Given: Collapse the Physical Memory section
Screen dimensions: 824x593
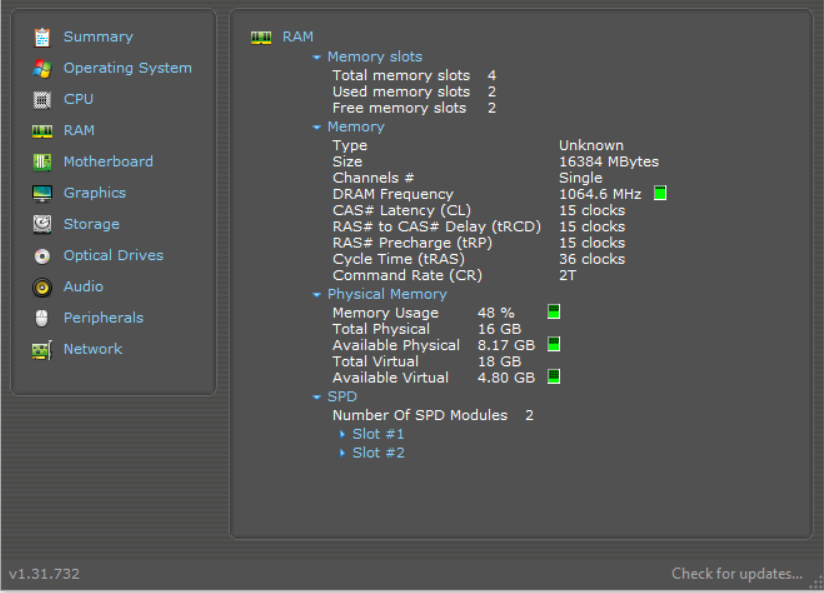Looking at the screenshot, I should pos(317,294).
